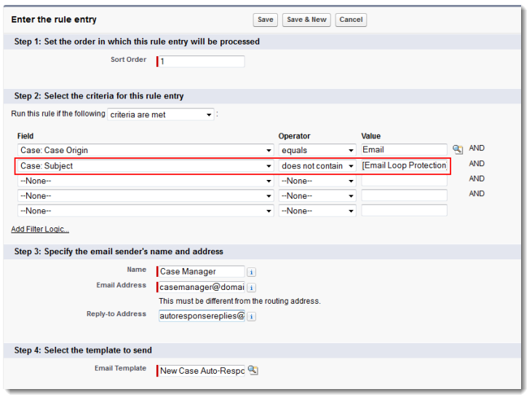This screenshot has height=400, width=532.
Task: Click the 'Step 2: Select the criteria' heading
Action: (99, 96)
